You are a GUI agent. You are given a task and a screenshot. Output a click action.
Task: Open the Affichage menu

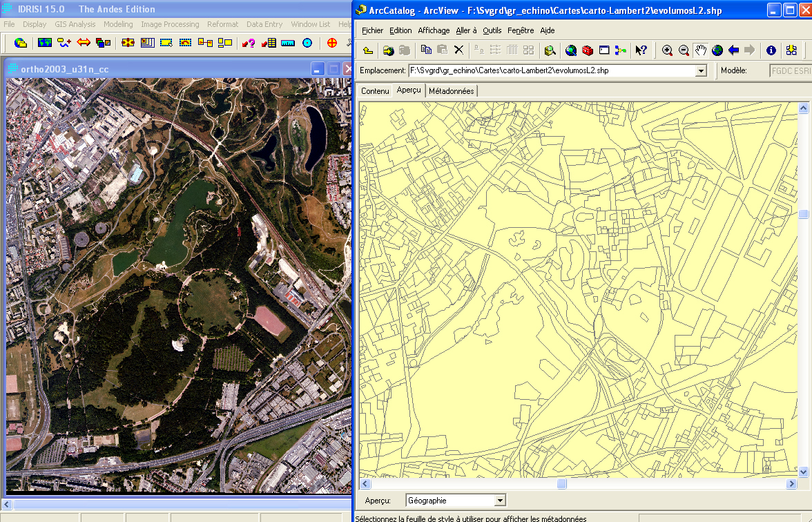click(434, 30)
